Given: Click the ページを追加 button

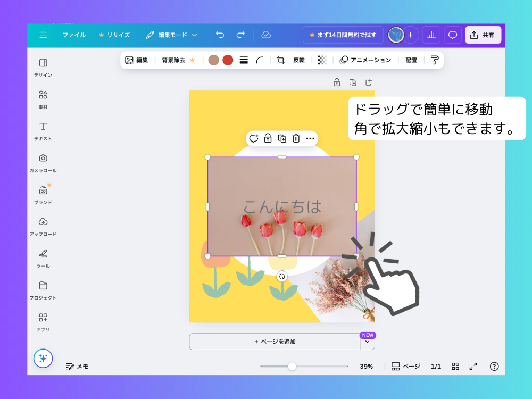Looking at the screenshot, I should [275, 342].
